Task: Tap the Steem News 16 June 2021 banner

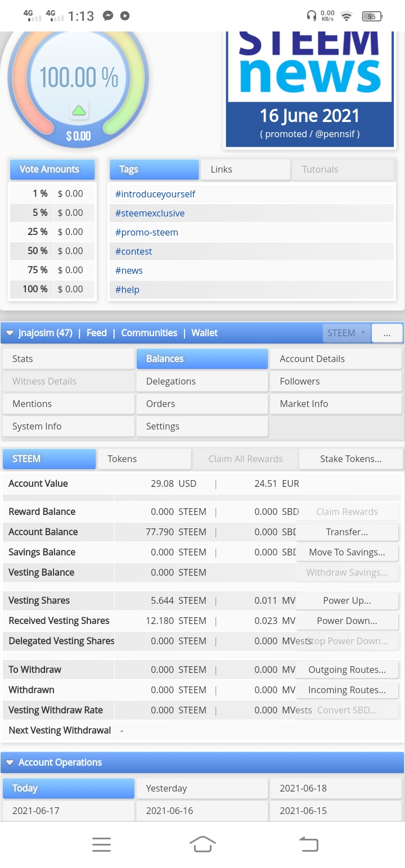Action: tap(309, 89)
